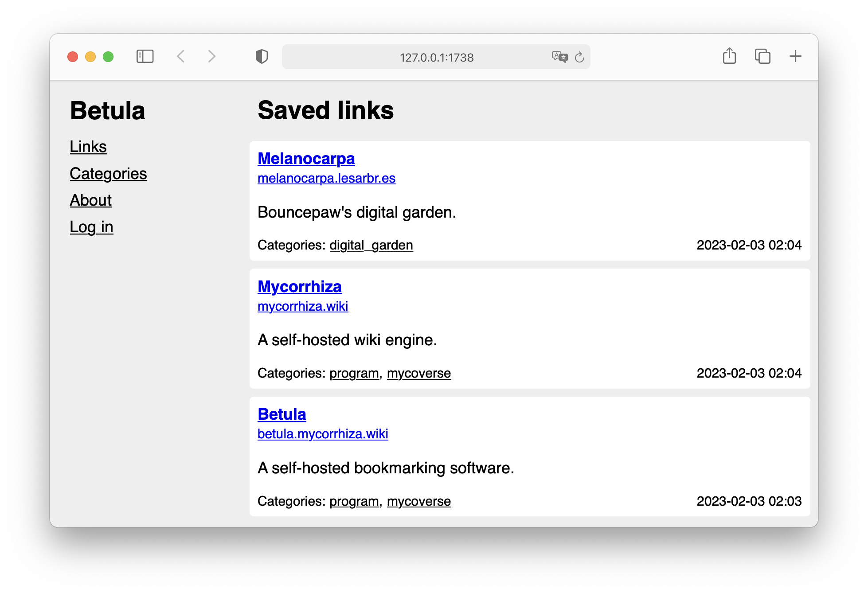Visit the mycorrhiza.wiki URL link
This screenshot has width=868, height=593.
pyautogui.click(x=303, y=306)
